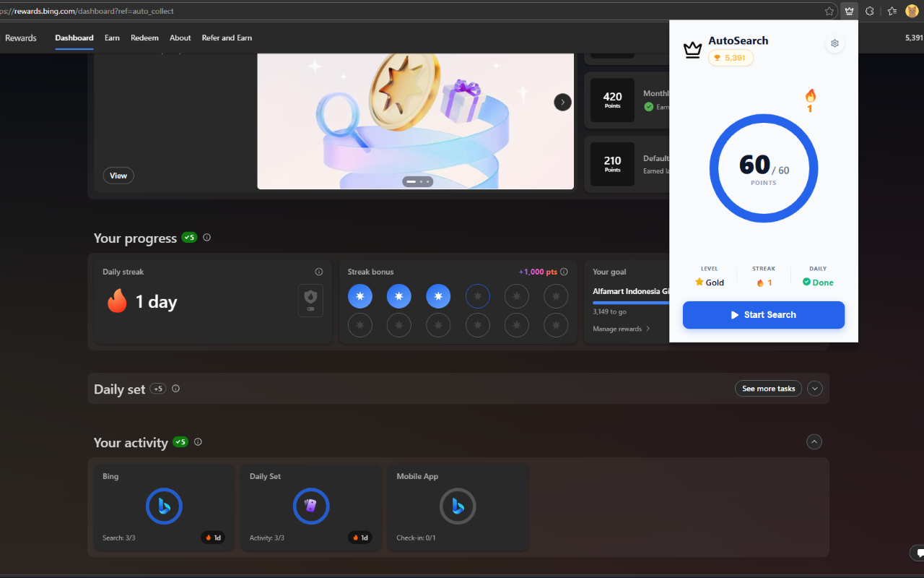Click the +1,000 pts streak bonus label
Viewport: 924px width, 578px height.
point(538,272)
